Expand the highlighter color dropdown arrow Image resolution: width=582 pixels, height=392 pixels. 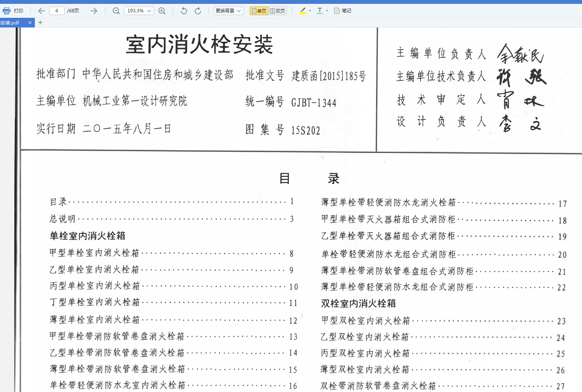[x=310, y=11]
